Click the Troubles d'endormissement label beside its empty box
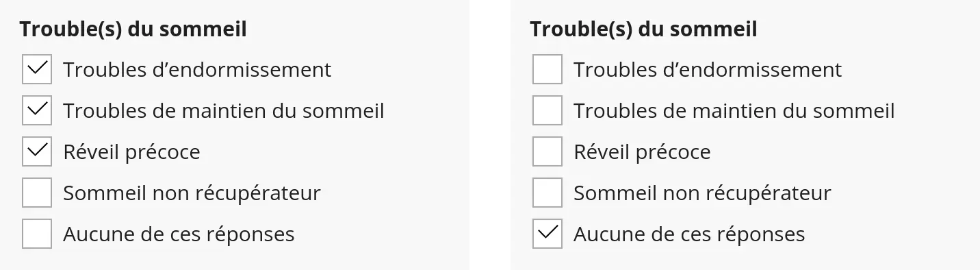Viewport: 980px width, 270px height. pos(708,70)
